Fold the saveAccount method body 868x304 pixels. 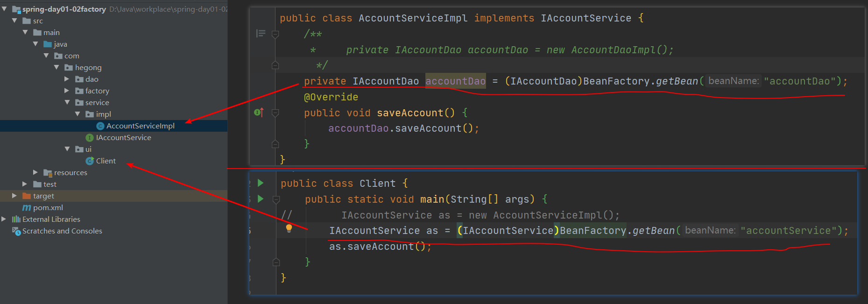275,113
